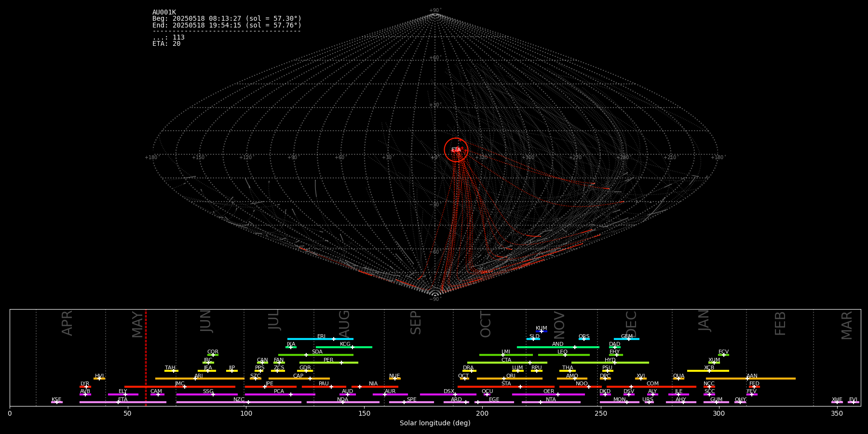Image resolution: width=868 pixels, height=434 pixels.
Task: Select the AND shower label
Action: click(x=557, y=344)
